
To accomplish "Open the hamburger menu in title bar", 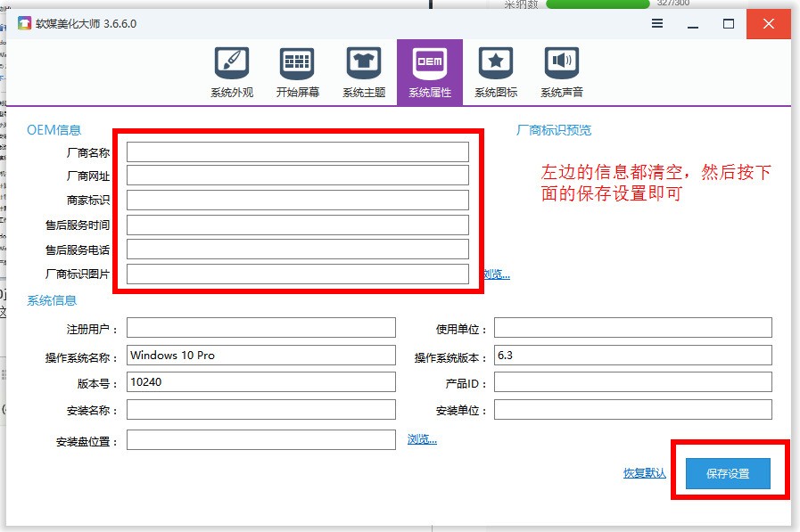I will 657,24.
